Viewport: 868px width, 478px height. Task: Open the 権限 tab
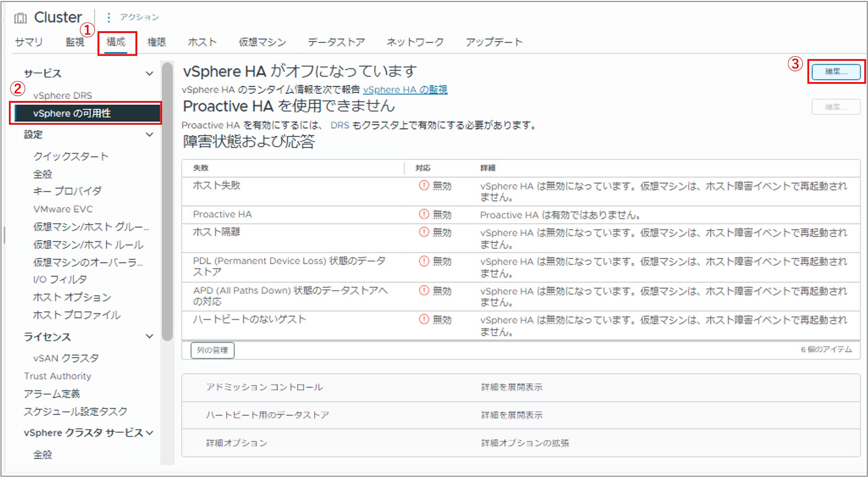(x=157, y=42)
